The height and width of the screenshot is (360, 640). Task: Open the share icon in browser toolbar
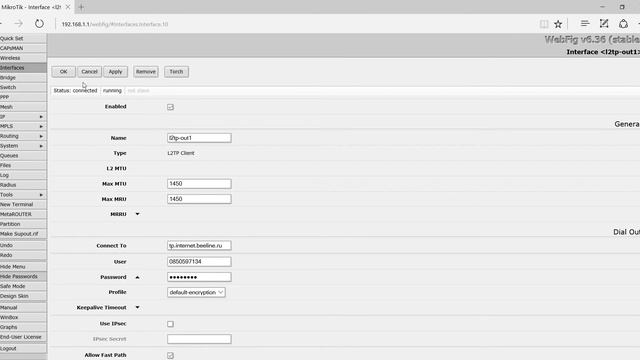point(623,24)
